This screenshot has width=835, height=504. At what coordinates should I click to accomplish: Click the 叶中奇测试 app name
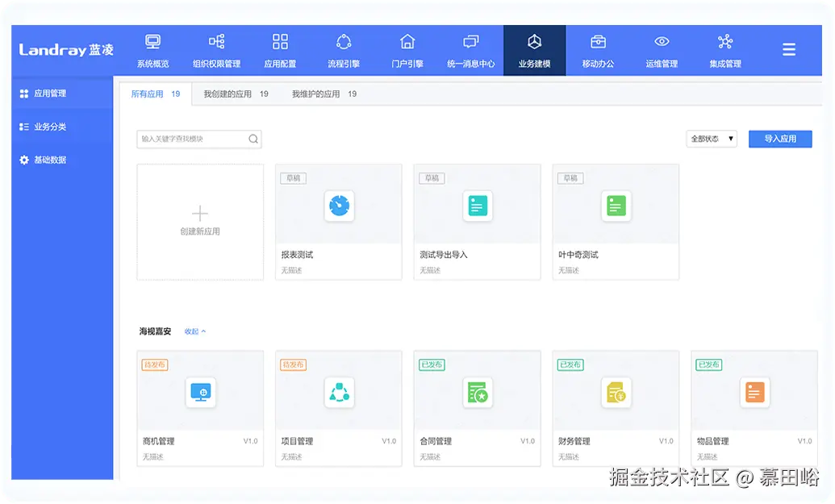(x=578, y=255)
